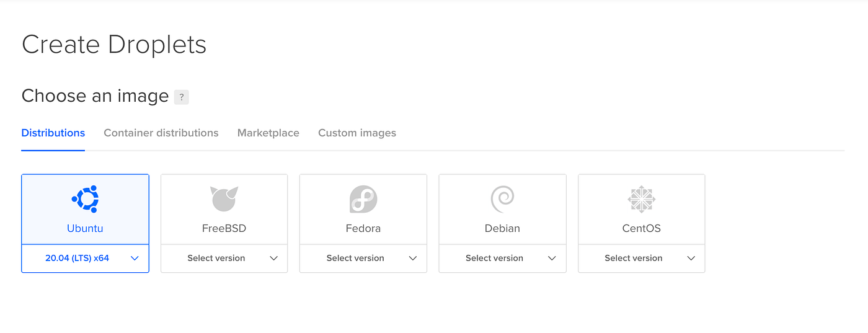Click the CentOS label text
868x333 pixels.
pos(642,228)
